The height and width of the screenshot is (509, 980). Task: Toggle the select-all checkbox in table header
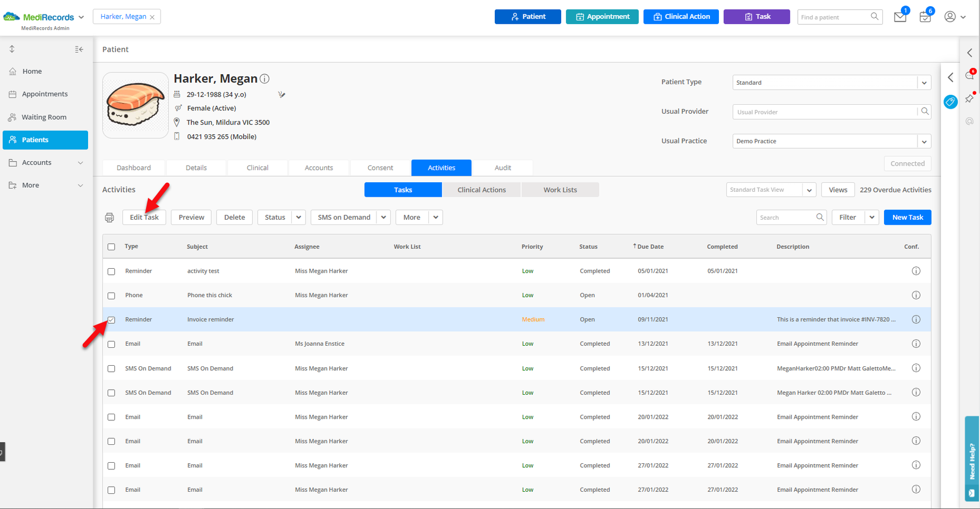(x=112, y=246)
